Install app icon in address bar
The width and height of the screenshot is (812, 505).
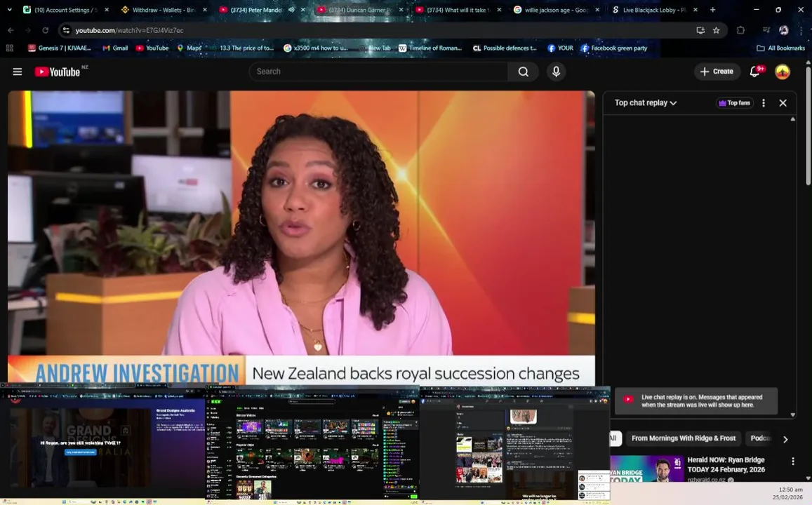[x=700, y=30]
